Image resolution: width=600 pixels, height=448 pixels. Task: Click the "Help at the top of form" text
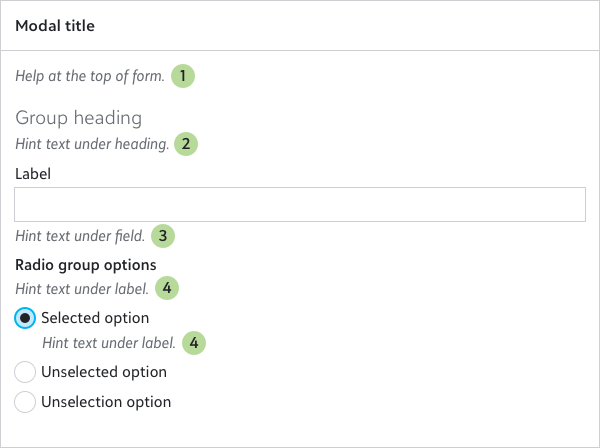(x=89, y=75)
